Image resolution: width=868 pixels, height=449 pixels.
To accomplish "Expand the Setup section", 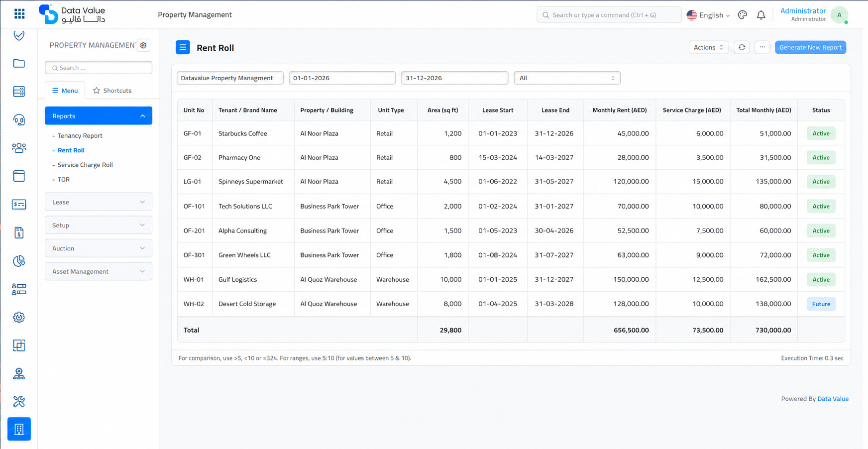I will (99, 225).
